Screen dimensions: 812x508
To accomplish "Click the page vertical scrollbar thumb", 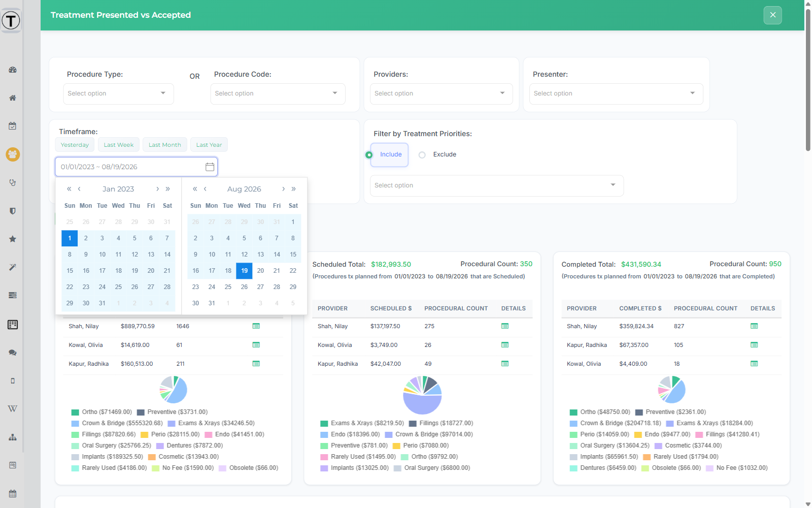I will pos(808,79).
